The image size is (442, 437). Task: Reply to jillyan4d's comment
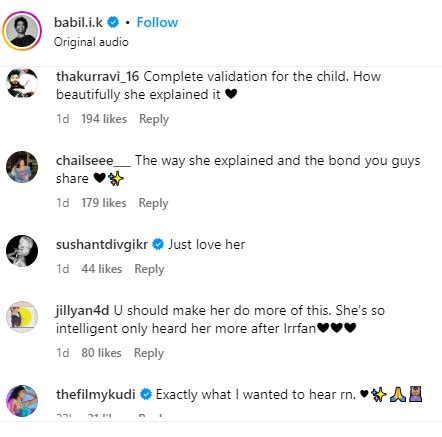pyautogui.click(x=149, y=353)
